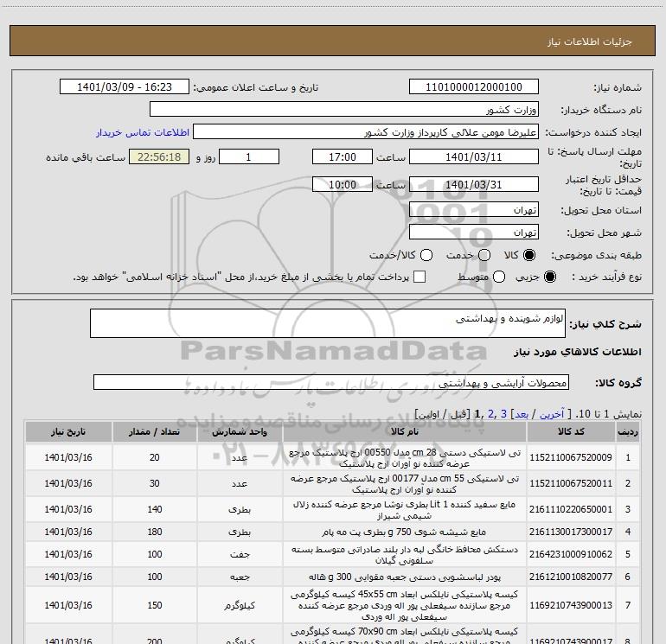
Task: Click quantity 180 in row 4
Action: pyautogui.click(x=155, y=532)
